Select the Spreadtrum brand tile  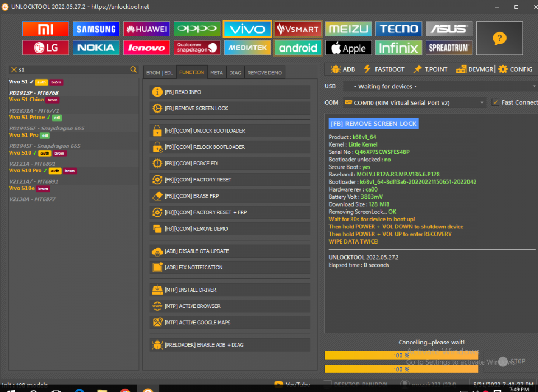449,48
